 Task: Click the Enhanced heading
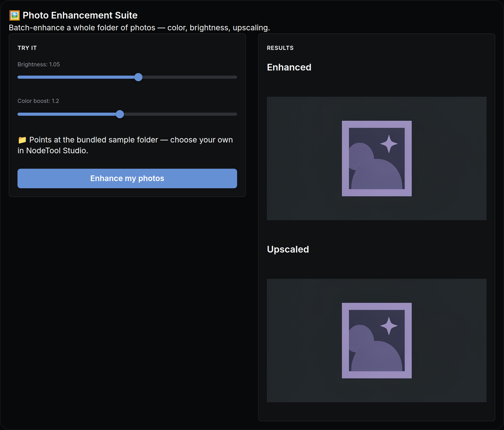point(289,67)
